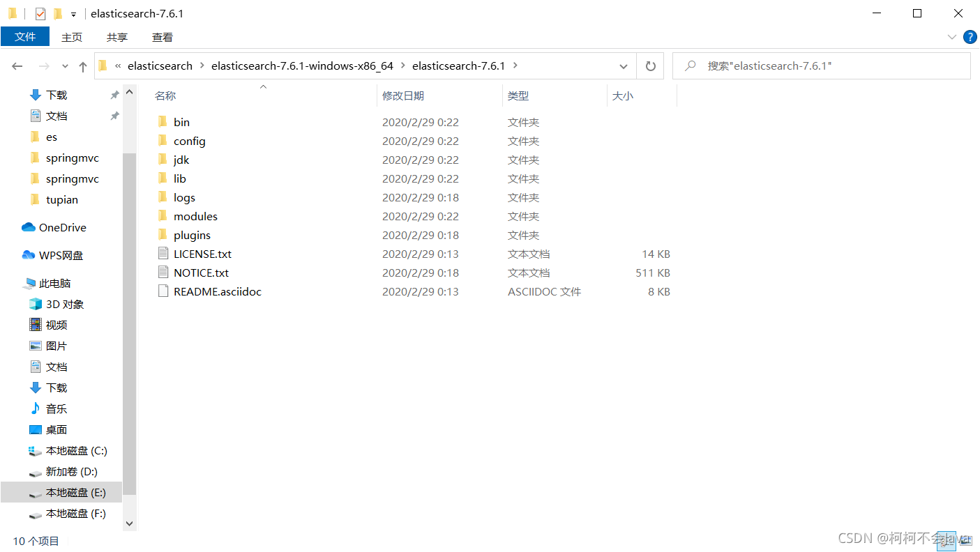Click the 10 个项目 status bar text
The width and height of the screenshot is (980, 552).
pyautogui.click(x=36, y=541)
